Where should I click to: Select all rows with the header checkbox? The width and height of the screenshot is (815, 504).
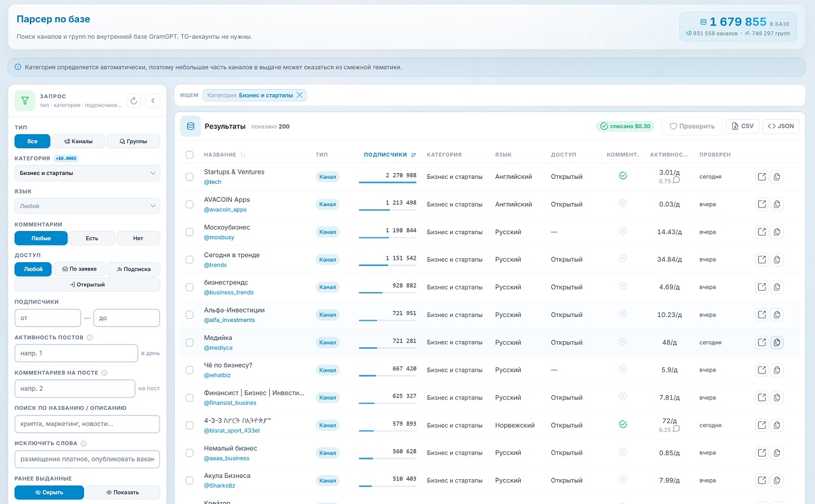189,155
